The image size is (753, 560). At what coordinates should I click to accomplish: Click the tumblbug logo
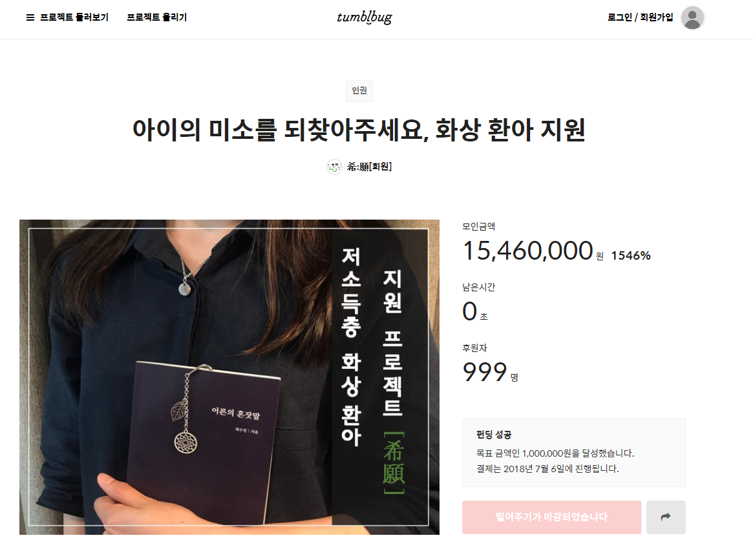click(x=364, y=17)
